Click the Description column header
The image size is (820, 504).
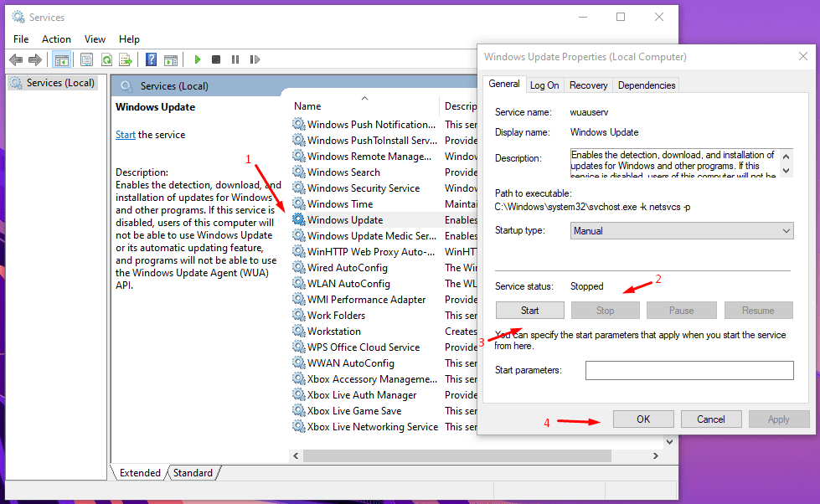pyautogui.click(x=460, y=105)
